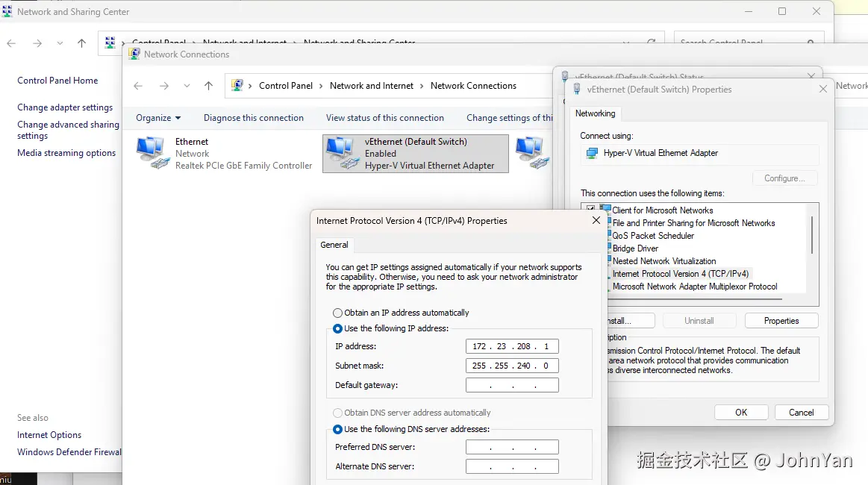
Task: Select Nested Network Virtualization item
Action: [x=664, y=261]
